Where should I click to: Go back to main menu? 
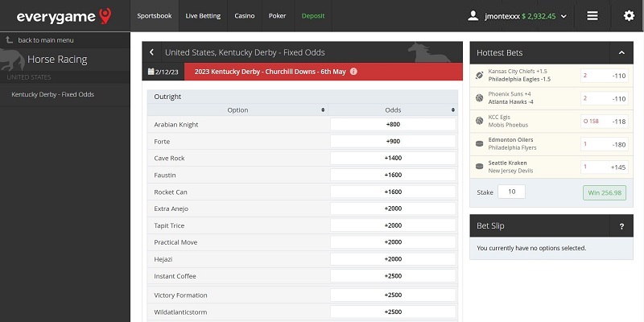(45, 40)
